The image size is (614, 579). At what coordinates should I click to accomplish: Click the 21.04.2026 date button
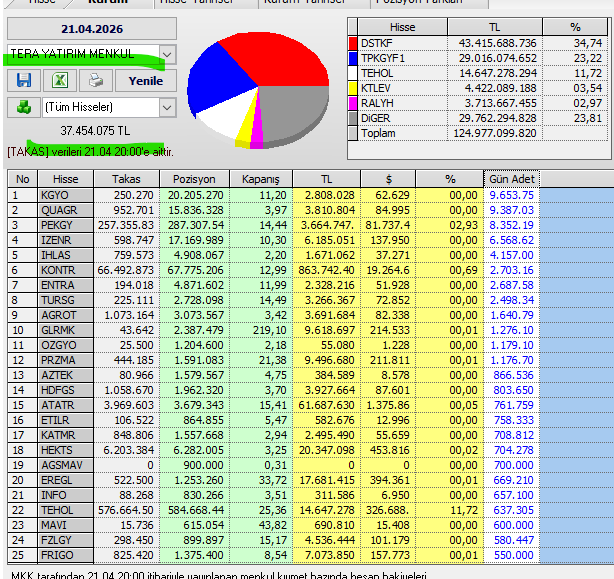pyautogui.click(x=92, y=29)
